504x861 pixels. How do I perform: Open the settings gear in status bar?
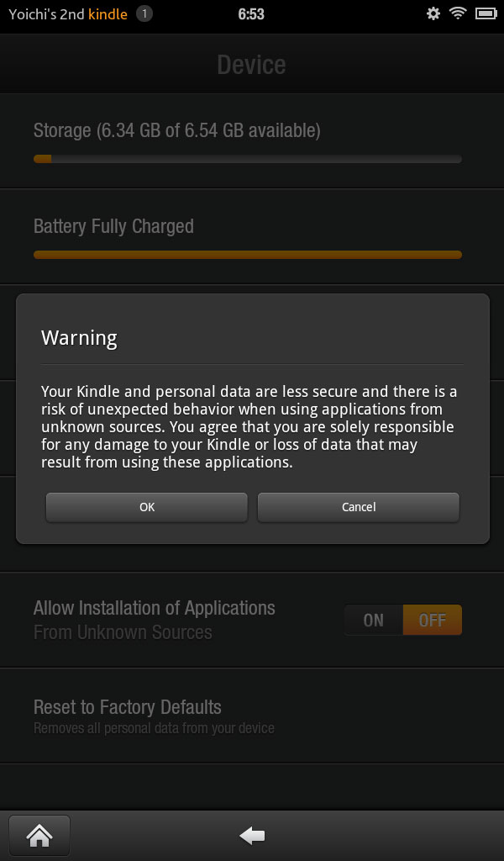click(x=433, y=13)
